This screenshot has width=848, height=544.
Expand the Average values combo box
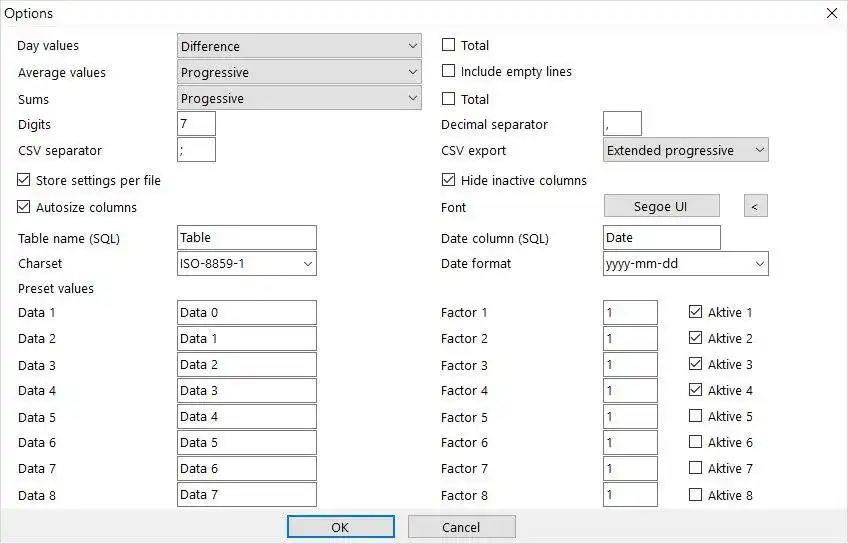pos(299,72)
